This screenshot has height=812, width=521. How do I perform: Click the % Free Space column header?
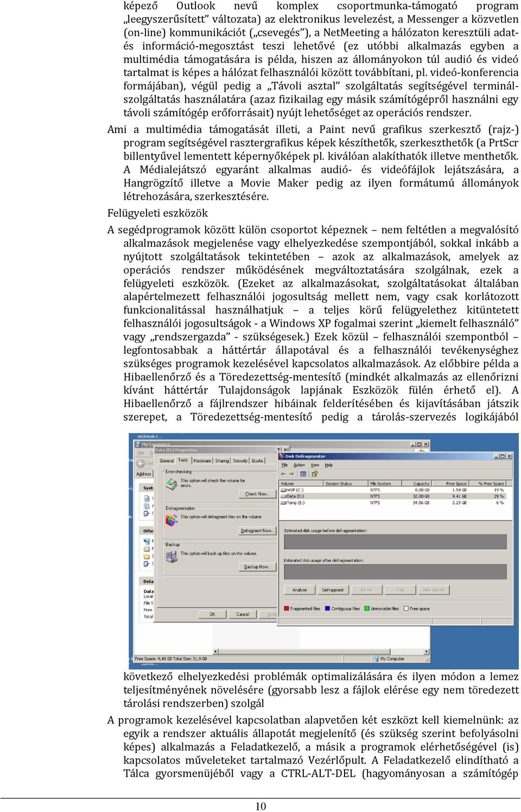tap(487, 484)
